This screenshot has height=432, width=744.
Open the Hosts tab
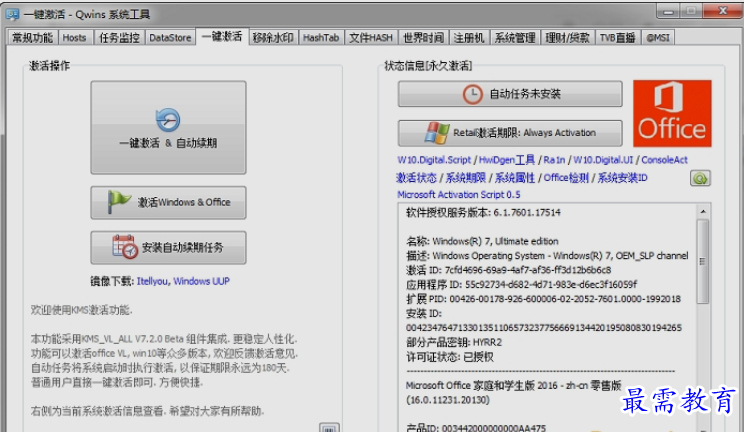[x=74, y=38]
